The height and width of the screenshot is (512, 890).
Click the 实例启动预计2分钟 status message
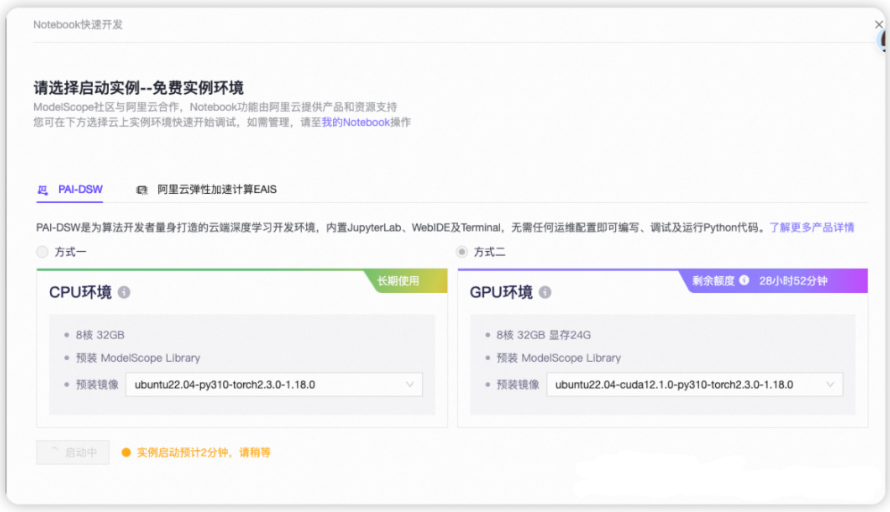tap(204, 452)
